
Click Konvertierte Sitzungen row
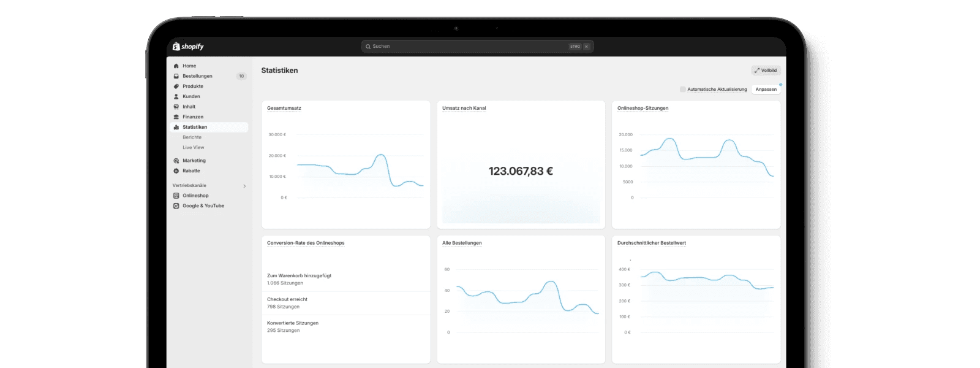pyautogui.click(x=345, y=326)
